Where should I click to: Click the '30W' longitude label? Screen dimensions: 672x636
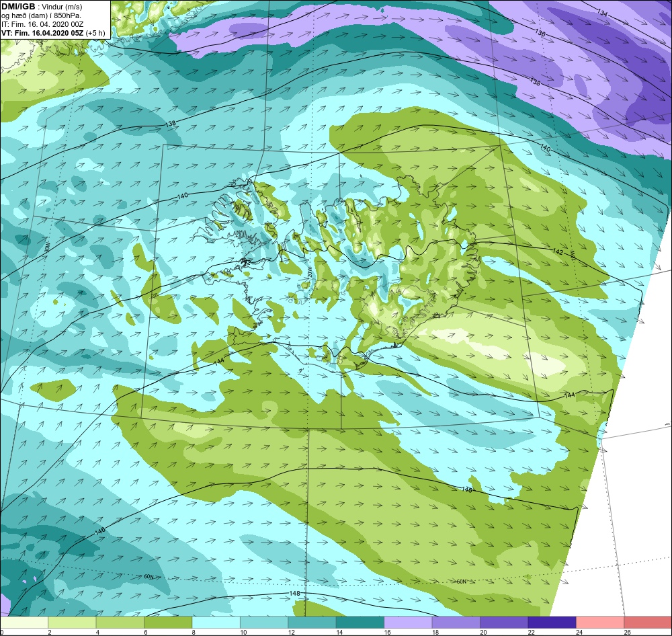(48, 247)
